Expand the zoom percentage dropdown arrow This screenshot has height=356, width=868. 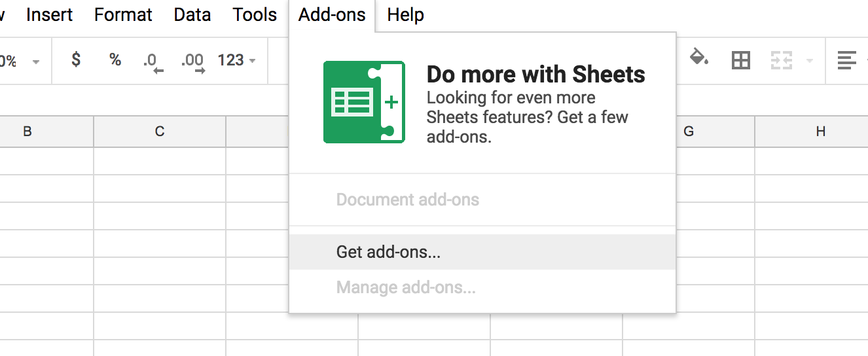36,62
